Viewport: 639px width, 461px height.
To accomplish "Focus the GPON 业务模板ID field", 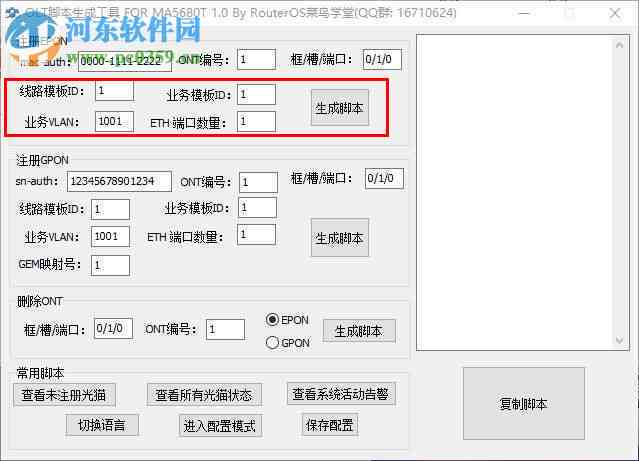I will (x=258, y=207).
